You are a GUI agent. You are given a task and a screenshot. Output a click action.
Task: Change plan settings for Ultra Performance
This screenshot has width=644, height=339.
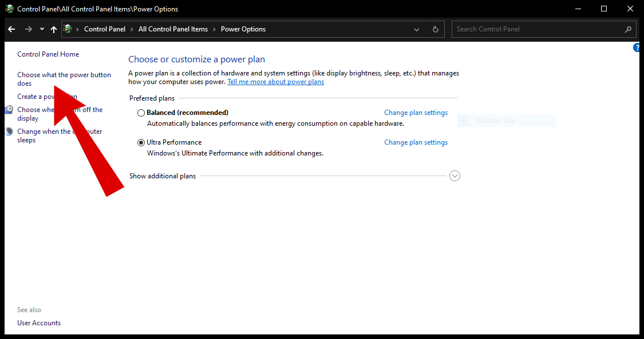click(416, 143)
